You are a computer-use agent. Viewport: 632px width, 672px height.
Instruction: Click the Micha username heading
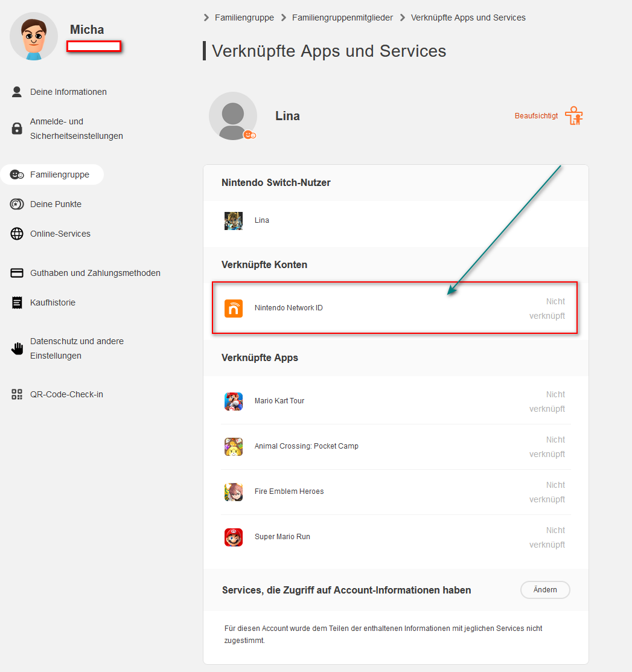coord(87,30)
